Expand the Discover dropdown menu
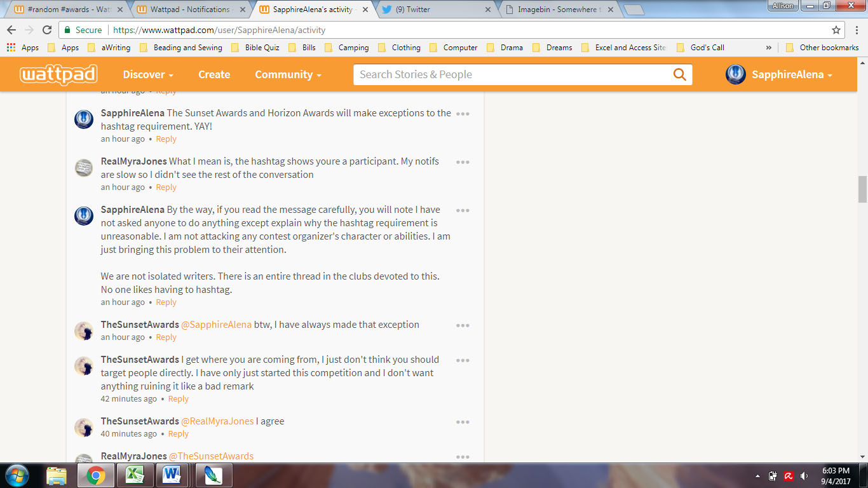This screenshot has height=488, width=868. point(148,74)
